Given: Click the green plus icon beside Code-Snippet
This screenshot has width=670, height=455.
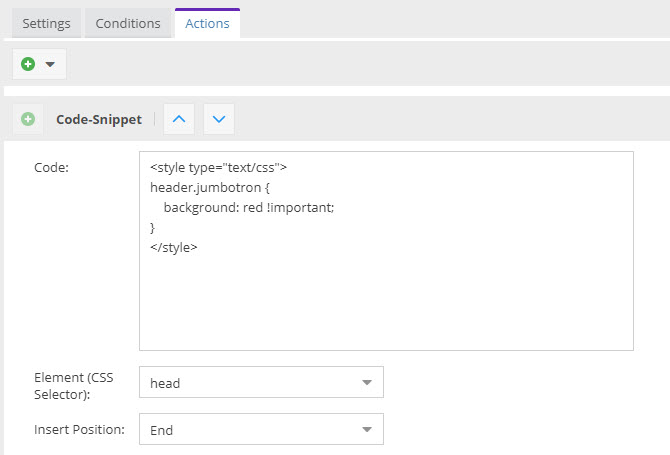Looking at the screenshot, I should (x=28, y=119).
